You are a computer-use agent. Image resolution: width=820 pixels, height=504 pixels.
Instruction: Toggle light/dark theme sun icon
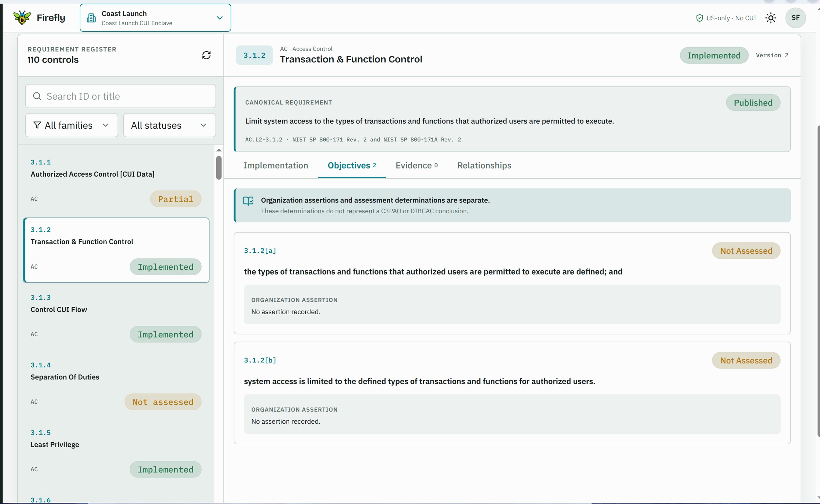pos(770,18)
